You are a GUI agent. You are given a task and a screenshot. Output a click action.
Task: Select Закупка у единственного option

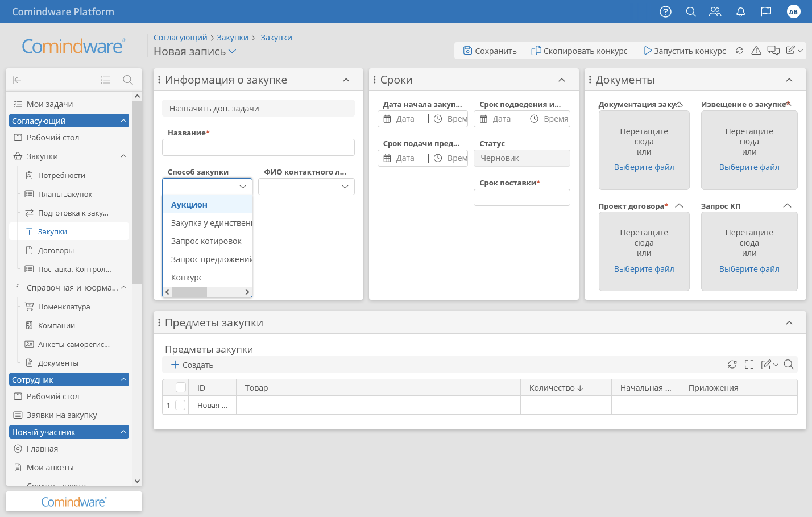pos(207,223)
